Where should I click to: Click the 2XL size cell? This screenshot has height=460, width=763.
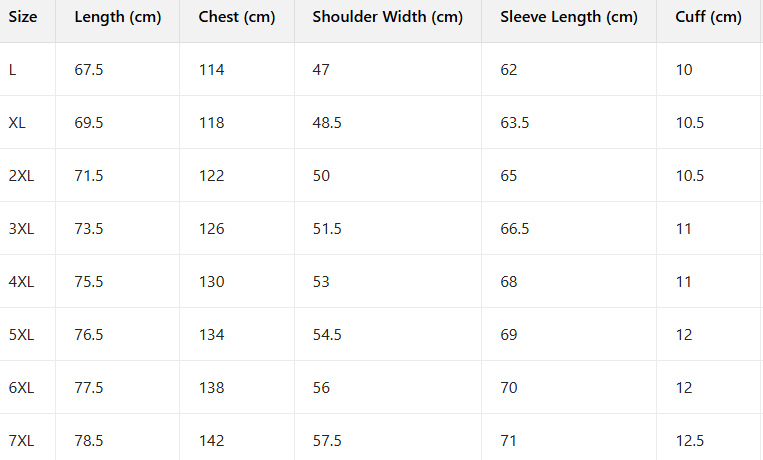coord(21,176)
